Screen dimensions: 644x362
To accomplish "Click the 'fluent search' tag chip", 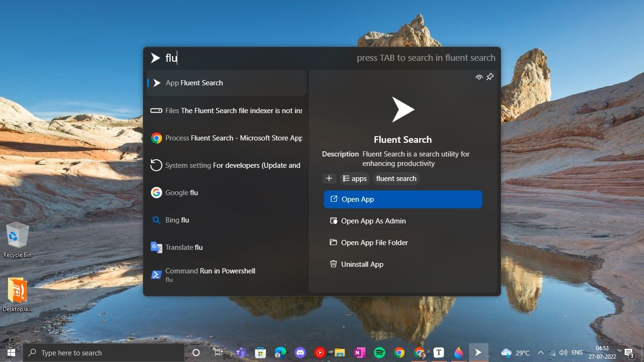I will pyautogui.click(x=396, y=179).
